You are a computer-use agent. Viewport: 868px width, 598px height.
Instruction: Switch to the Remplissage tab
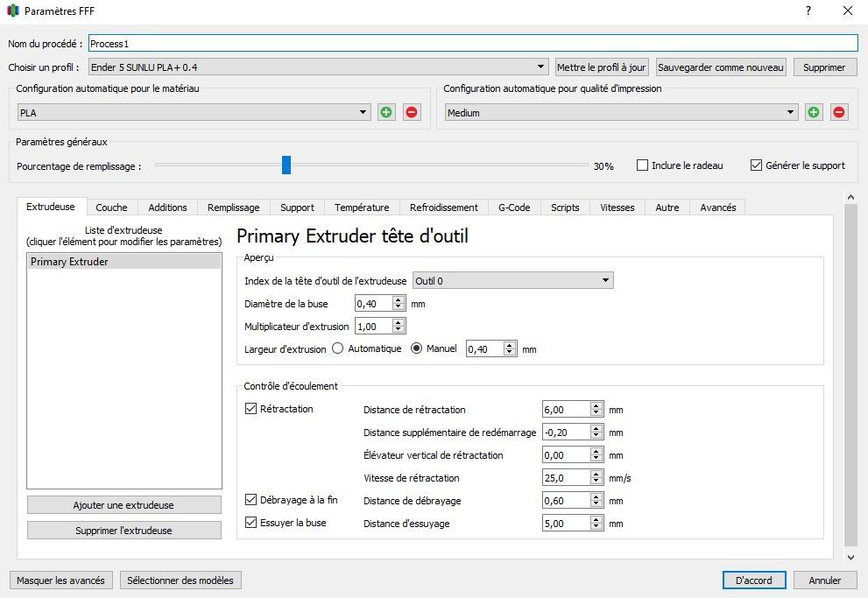[233, 208]
